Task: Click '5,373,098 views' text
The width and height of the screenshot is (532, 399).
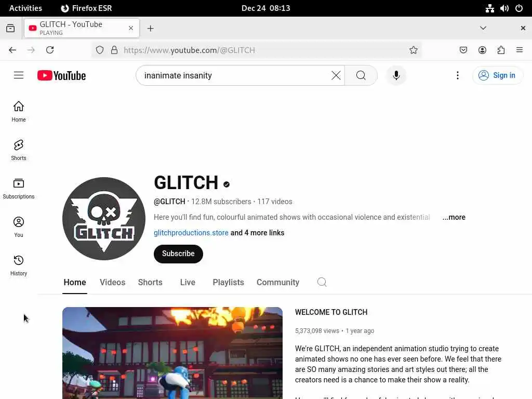Action: (x=317, y=331)
